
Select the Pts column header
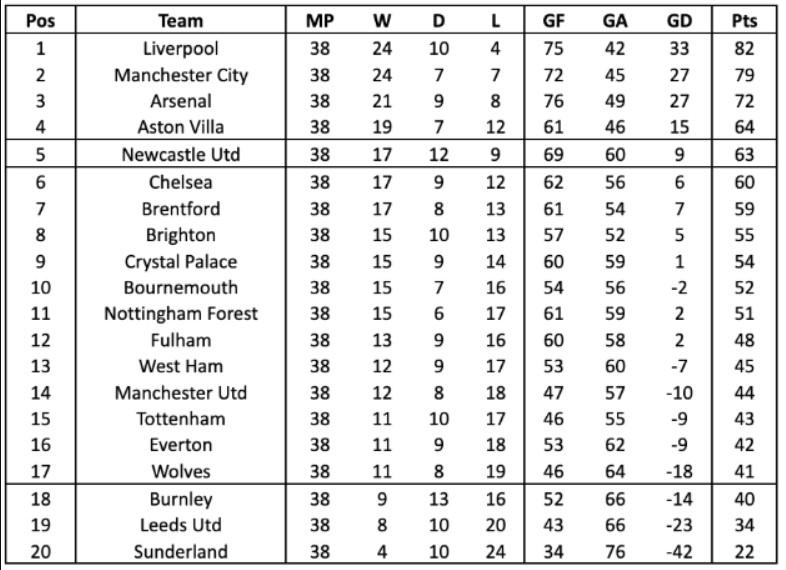coord(743,20)
